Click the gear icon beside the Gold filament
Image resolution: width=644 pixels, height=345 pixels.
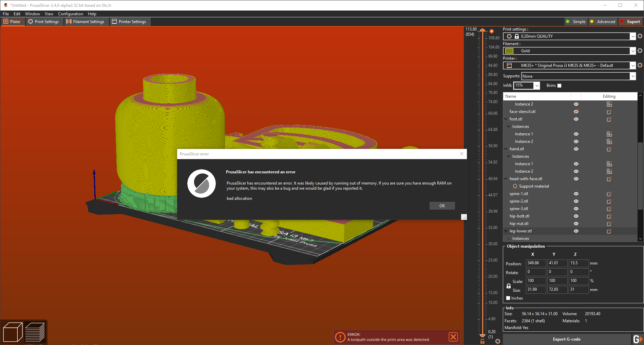pos(640,51)
